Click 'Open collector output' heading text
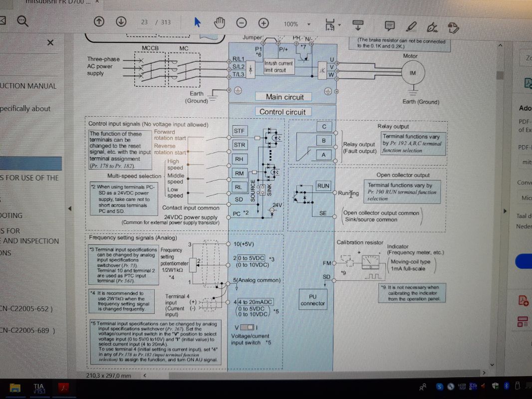The image size is (532, 399). click(403, 175)
